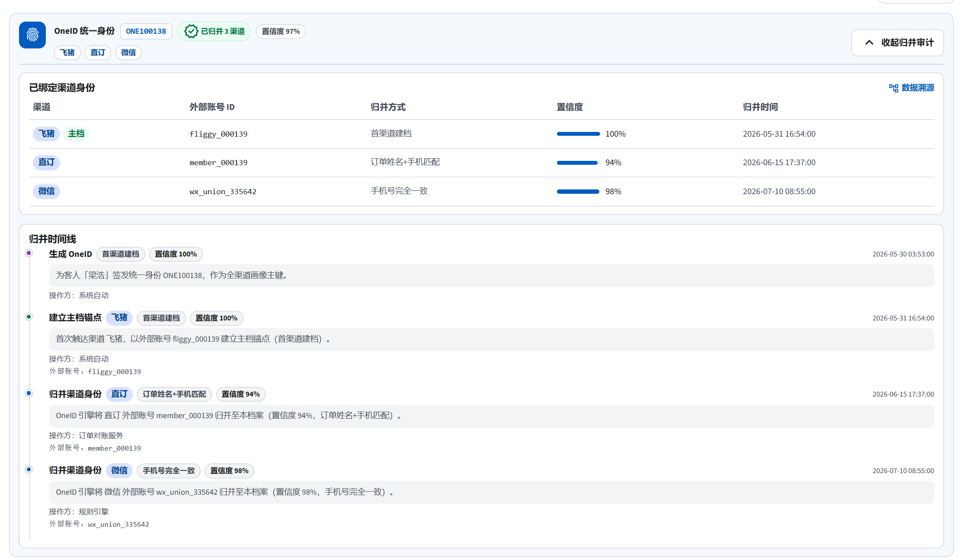Click the ONE100138 identity badge

coord(146,31)
